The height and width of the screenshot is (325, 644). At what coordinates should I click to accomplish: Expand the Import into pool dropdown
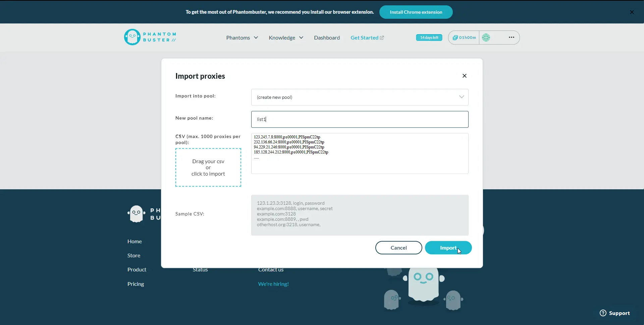[x=360, y=97]
